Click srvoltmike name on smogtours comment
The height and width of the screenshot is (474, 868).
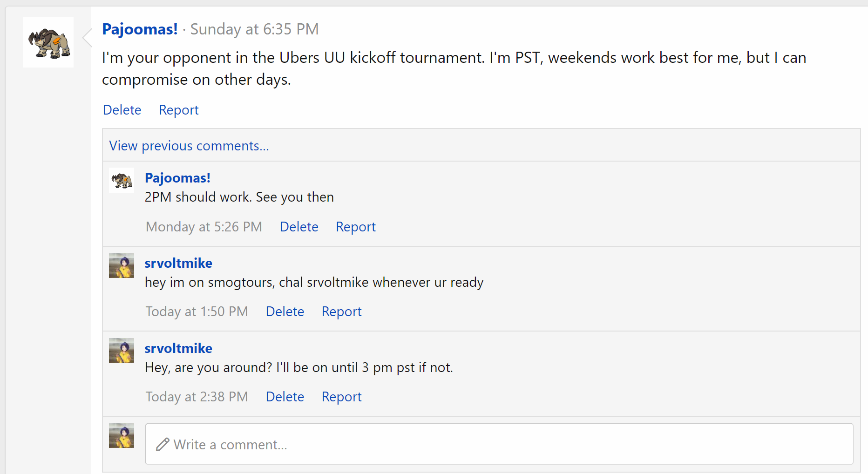178,263
